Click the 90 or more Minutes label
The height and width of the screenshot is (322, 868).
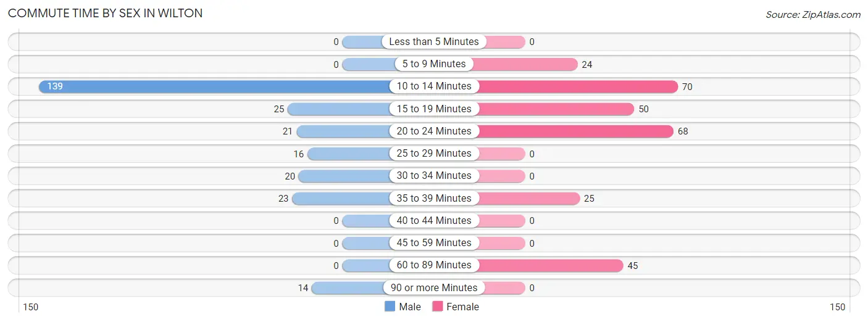[x=434, y=287]
